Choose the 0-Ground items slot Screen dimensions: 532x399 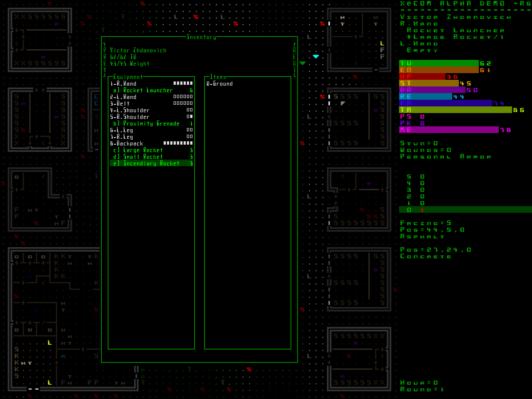(x=220, y=84)
